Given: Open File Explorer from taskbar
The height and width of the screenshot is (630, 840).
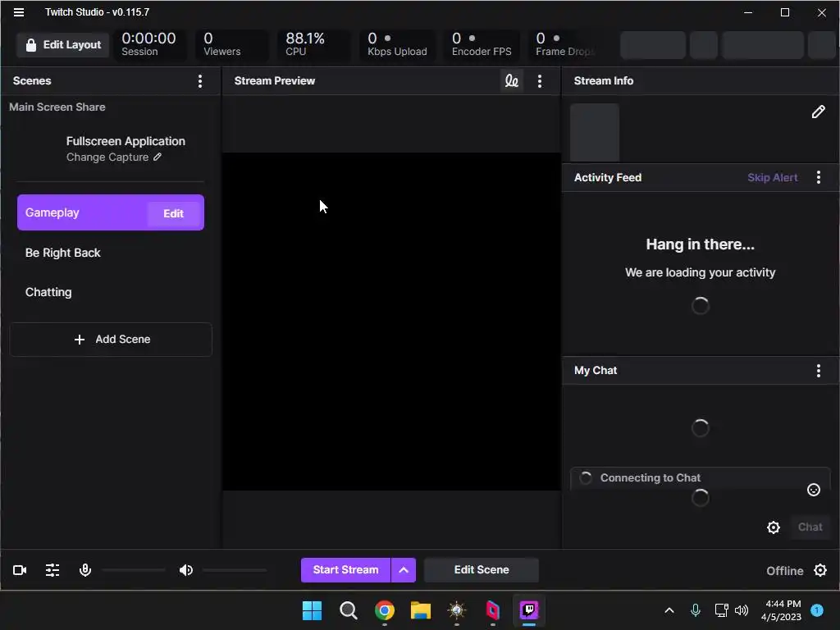Looking at the screenshot, I should point(421,610).
